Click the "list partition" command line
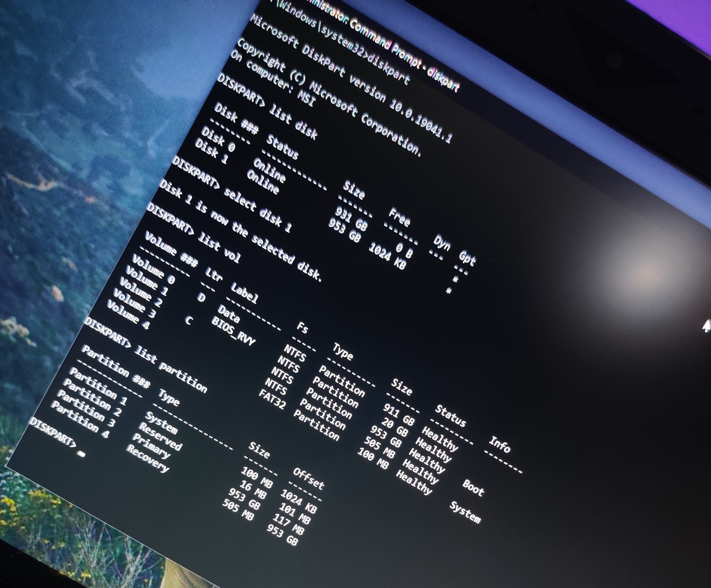The width and height of the screenshot is (711, 588). [146, 355]
